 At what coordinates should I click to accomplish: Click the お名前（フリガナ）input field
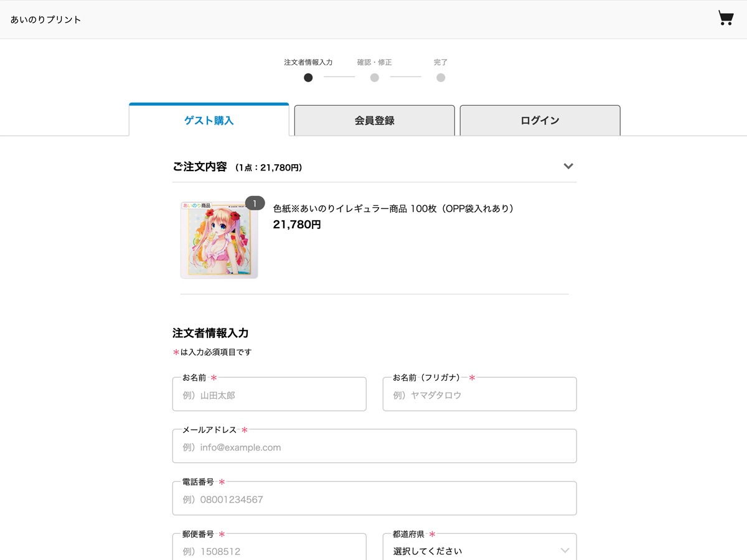[479, 394]
